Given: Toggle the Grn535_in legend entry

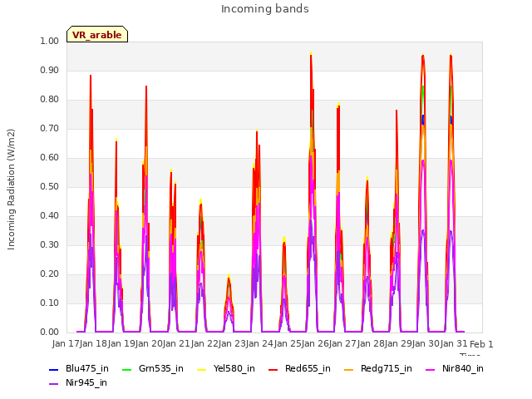Looking at the screenshot, I should (153, 368).
